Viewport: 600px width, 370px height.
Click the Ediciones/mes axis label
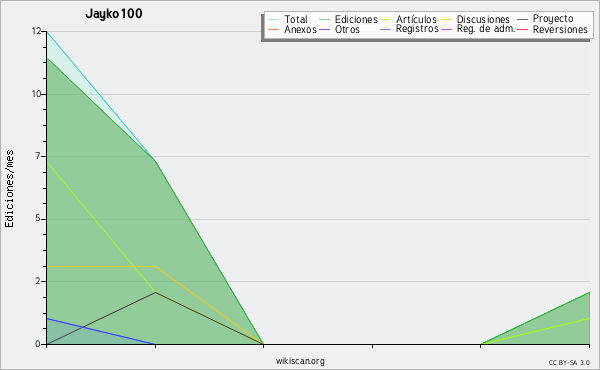(9, 189)
